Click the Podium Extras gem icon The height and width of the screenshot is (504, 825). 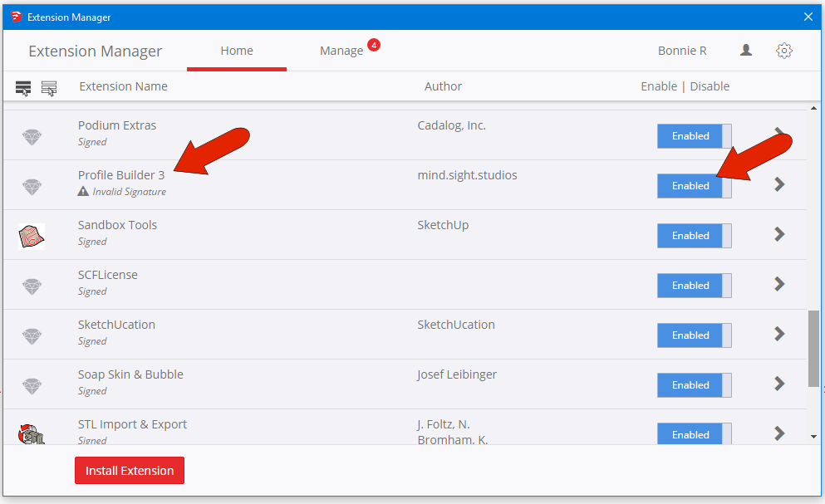(x=32, y=137)
